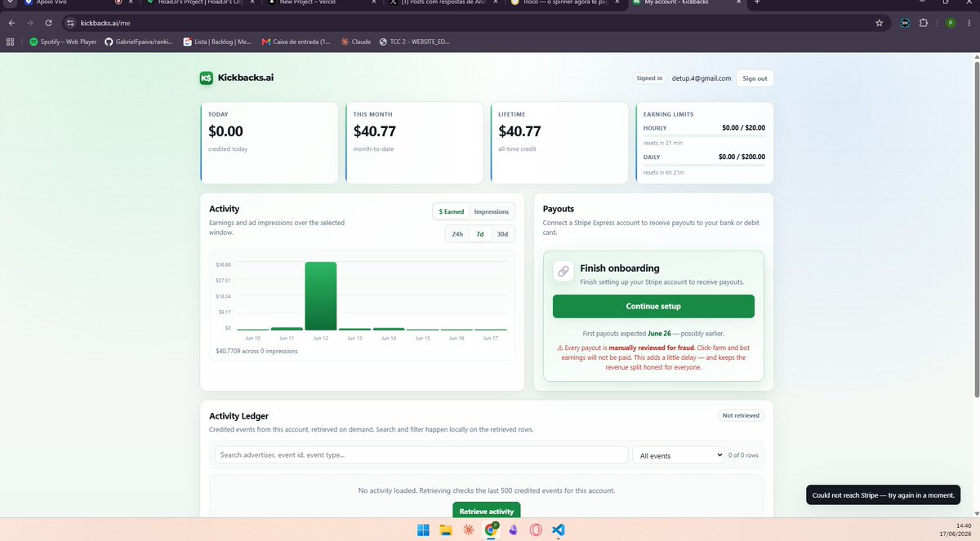
Task: Click the detup.4@gmail.com email text
Action: pos(701,78)
